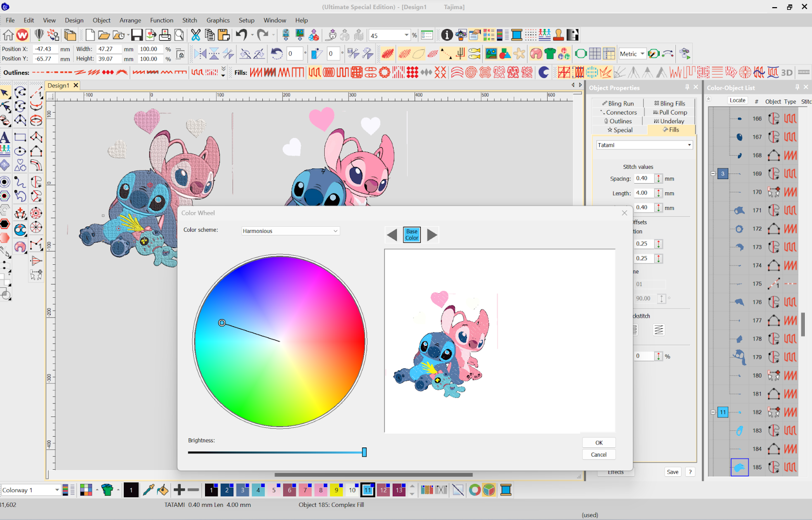
Task: Click the Base Color button
Action: pos(412,234)
